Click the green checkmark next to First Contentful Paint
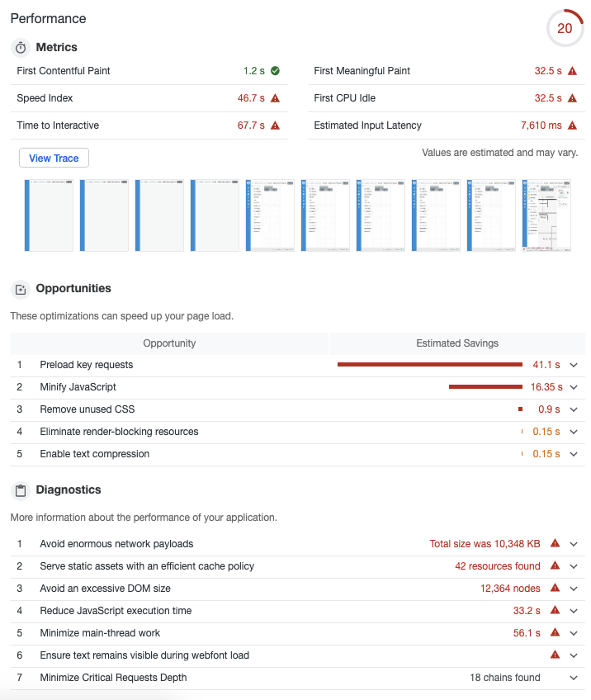The width and height of the screenshot is (591, 700). coord(275,71)
